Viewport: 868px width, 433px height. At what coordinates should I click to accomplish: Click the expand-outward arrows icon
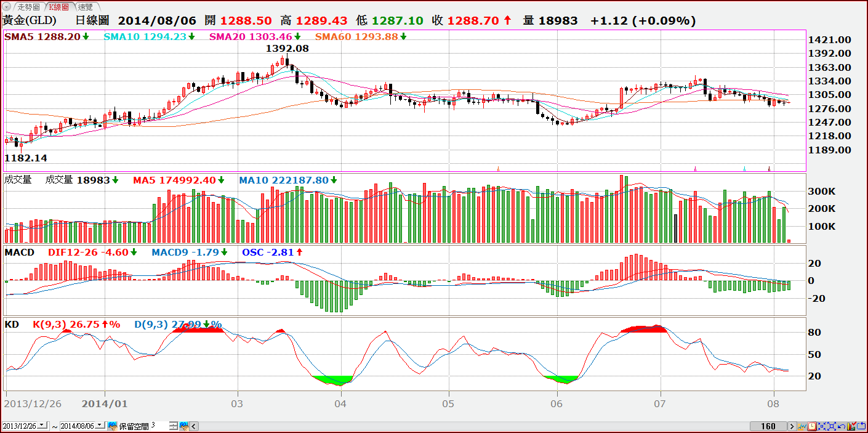(x=832, y=426)
